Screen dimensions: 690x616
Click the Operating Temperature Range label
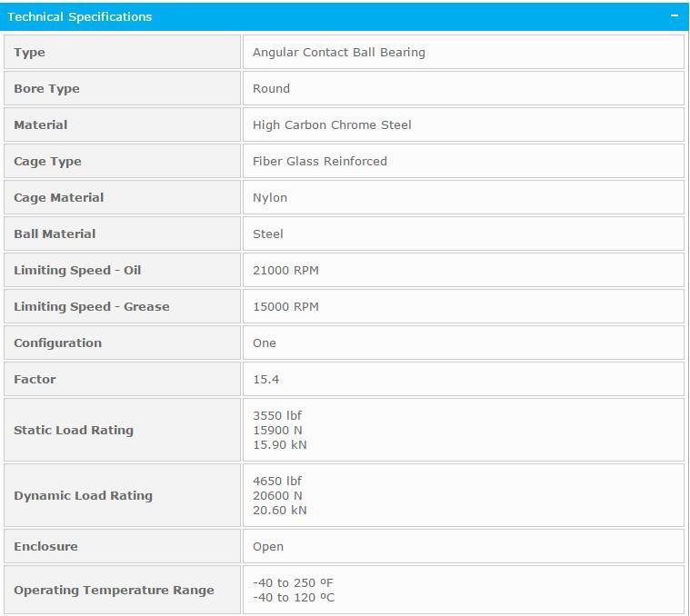tap(114, 590)
